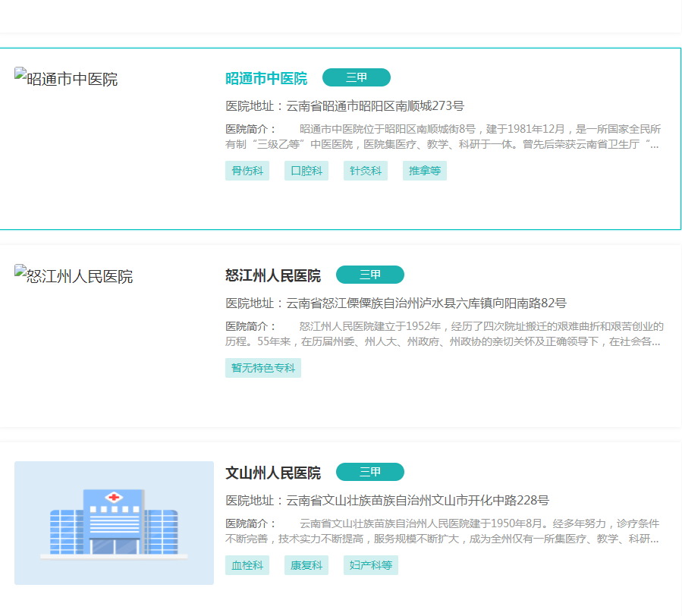Click the 三甲 badge beside 文山州人民医院
The image size is (682, 616).
(x=370, y=472)
